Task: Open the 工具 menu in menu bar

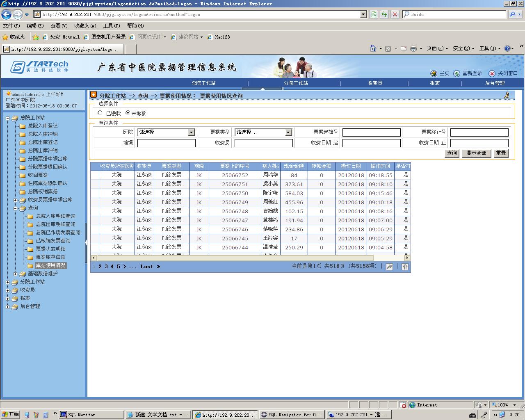Action: pos(111,26)
